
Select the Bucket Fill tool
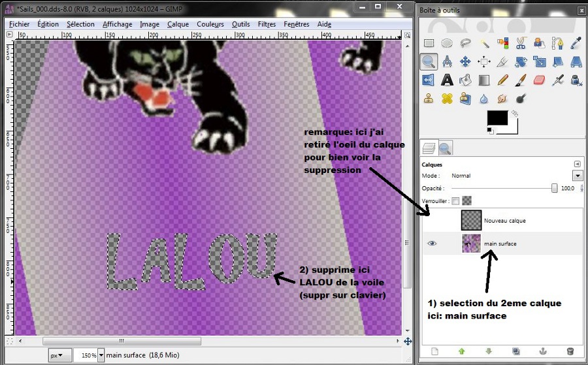pos(465,80)
